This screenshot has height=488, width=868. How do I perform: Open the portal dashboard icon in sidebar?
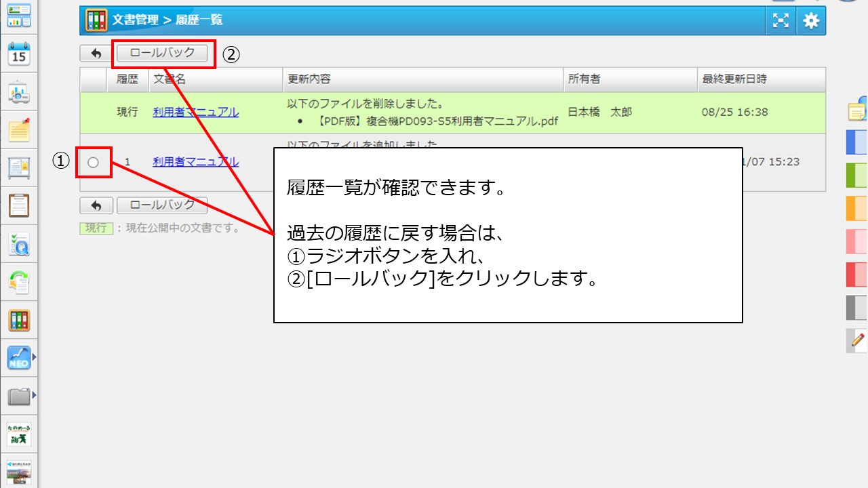[19, 14]
